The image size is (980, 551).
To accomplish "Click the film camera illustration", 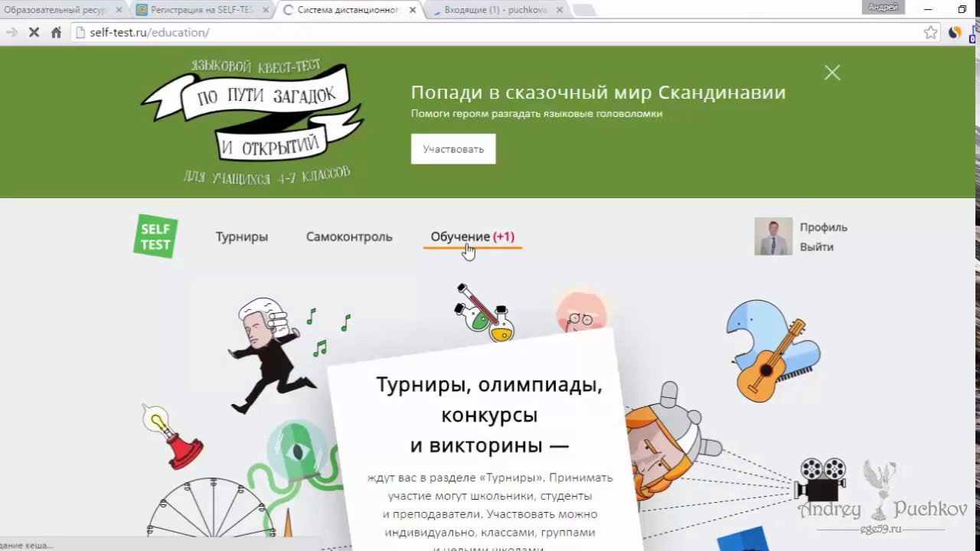I will [x=822, y=481].
